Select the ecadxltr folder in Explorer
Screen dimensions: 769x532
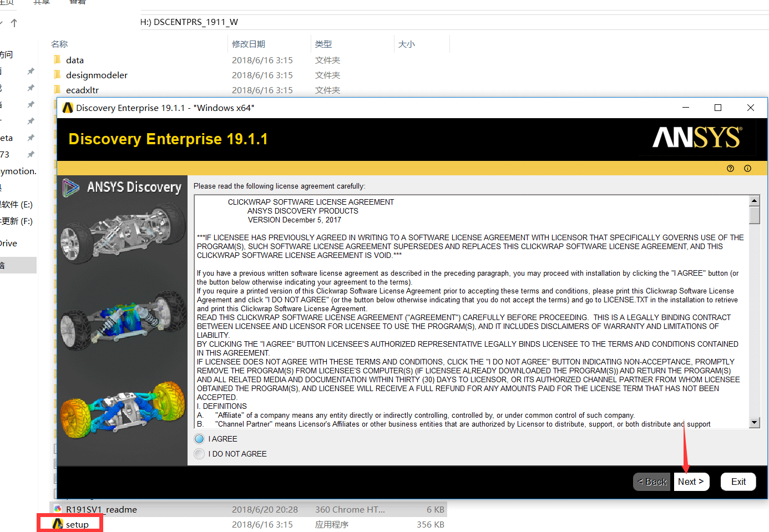82,90
